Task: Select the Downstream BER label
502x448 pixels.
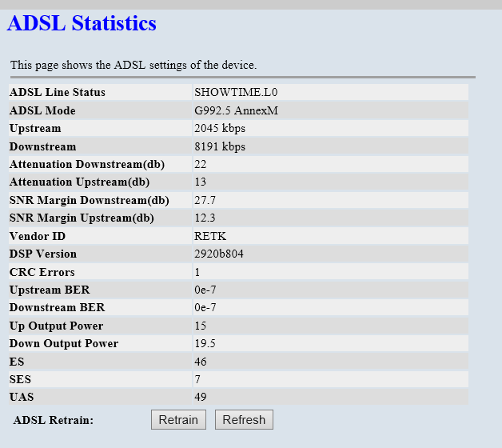Action: pos(57,308)
